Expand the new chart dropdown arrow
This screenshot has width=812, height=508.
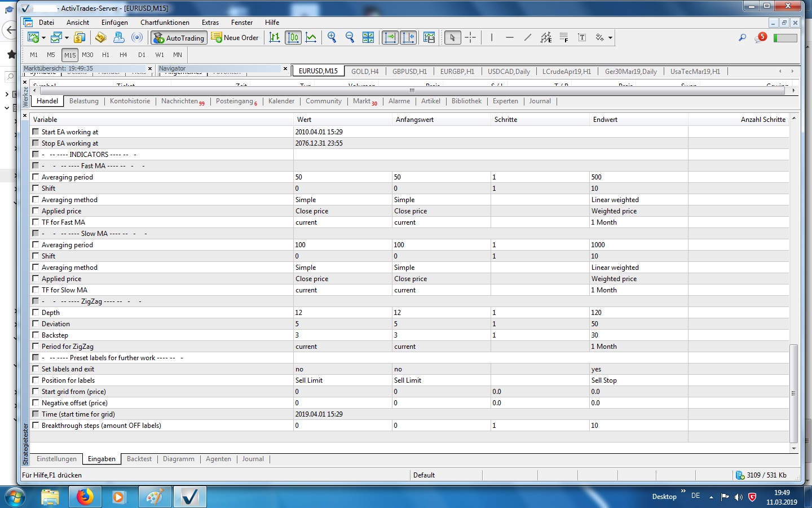pyautogui.click(x=43, y=38)
